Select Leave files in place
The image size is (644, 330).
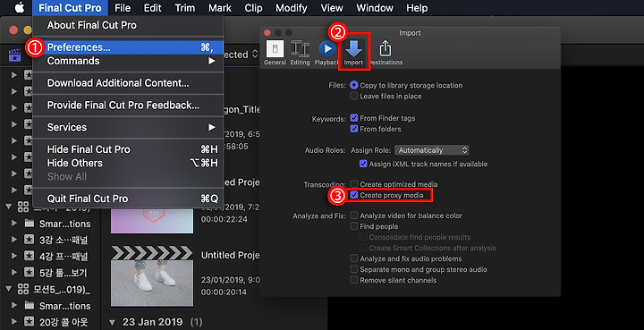(x=353, y=96)
